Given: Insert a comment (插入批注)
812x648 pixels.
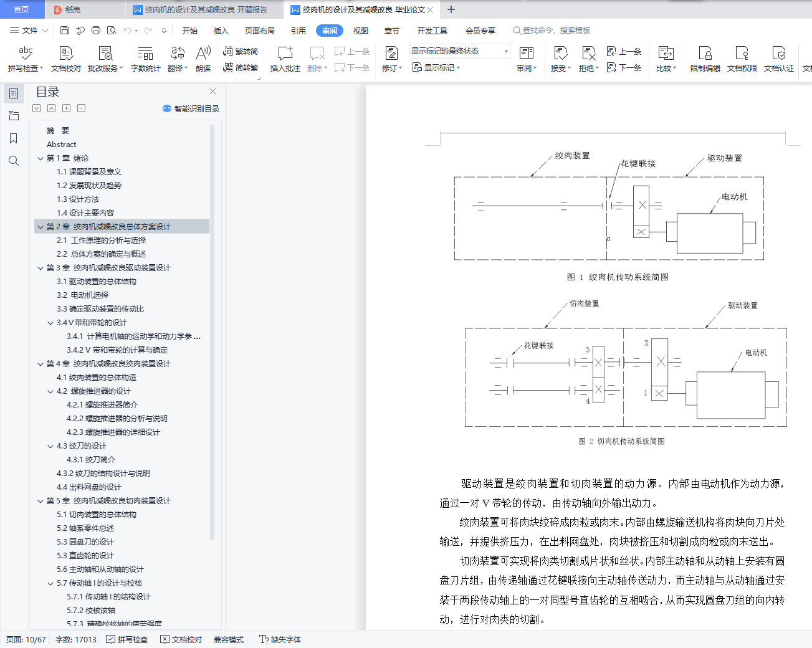Looking at the screenshot, I should click(285, 59).
